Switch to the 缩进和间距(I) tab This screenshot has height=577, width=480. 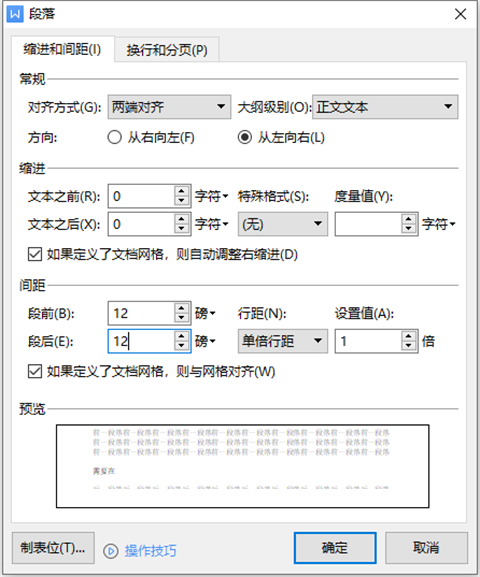click(62, 49)
